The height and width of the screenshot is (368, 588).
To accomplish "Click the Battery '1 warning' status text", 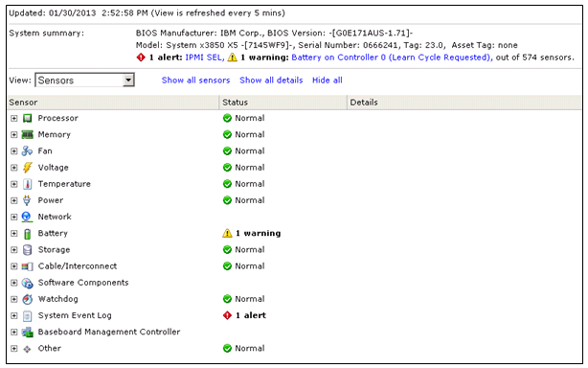I will click(x=259, y=233).
